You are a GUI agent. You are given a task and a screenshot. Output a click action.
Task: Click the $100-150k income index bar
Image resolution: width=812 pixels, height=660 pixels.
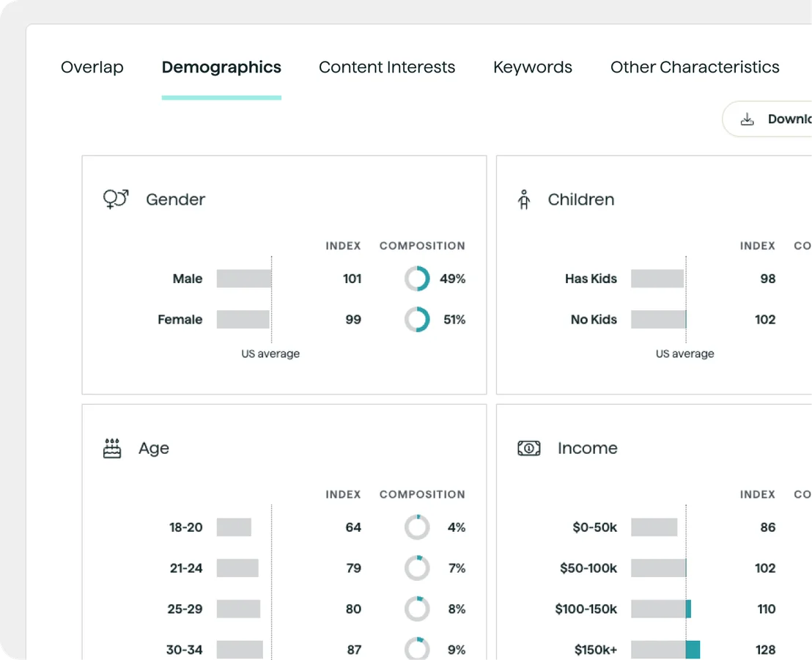coord(661,609)
